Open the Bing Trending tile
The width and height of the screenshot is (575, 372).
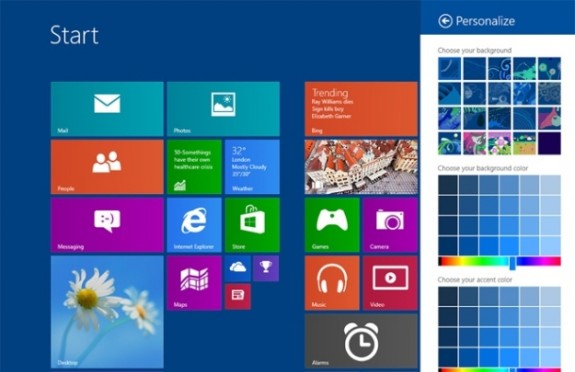(361, 109)
